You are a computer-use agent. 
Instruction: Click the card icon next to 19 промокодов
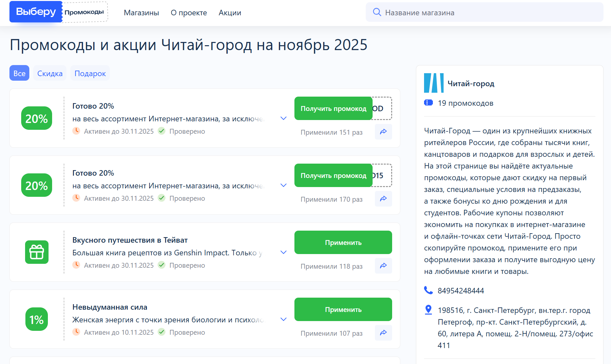(428, 103)
